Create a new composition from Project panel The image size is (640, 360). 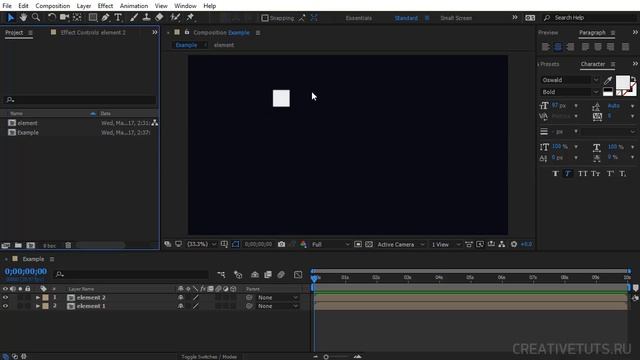(x=31, y=245)
